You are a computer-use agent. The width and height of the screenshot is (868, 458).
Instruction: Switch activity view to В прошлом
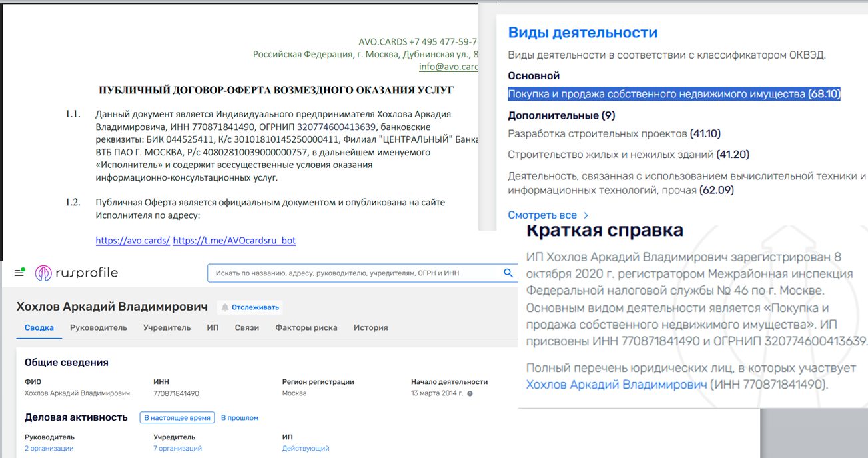[240, 418]
